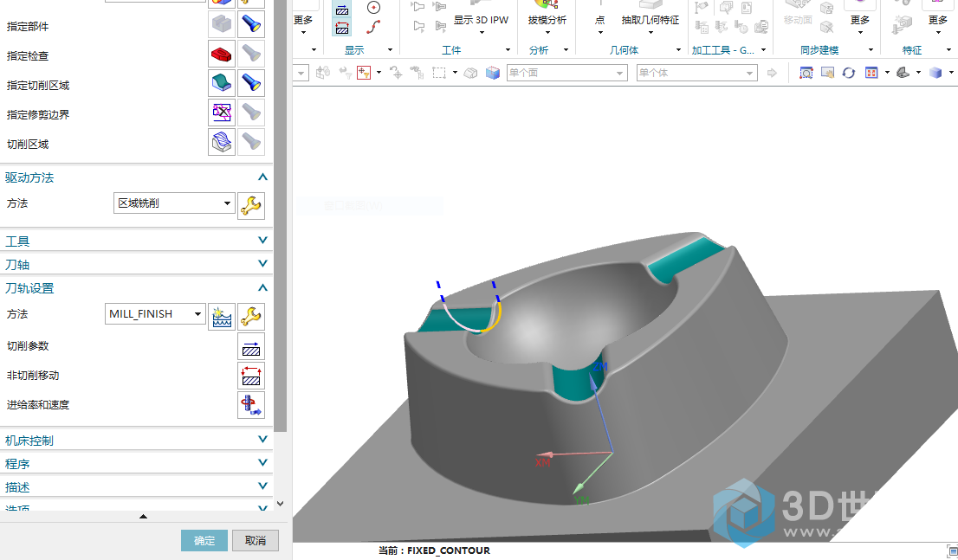Collapse the 刀轨设置 (Path Settings) section
The width and height of the screenshot is (958, 560).
(x=262, y=287)
